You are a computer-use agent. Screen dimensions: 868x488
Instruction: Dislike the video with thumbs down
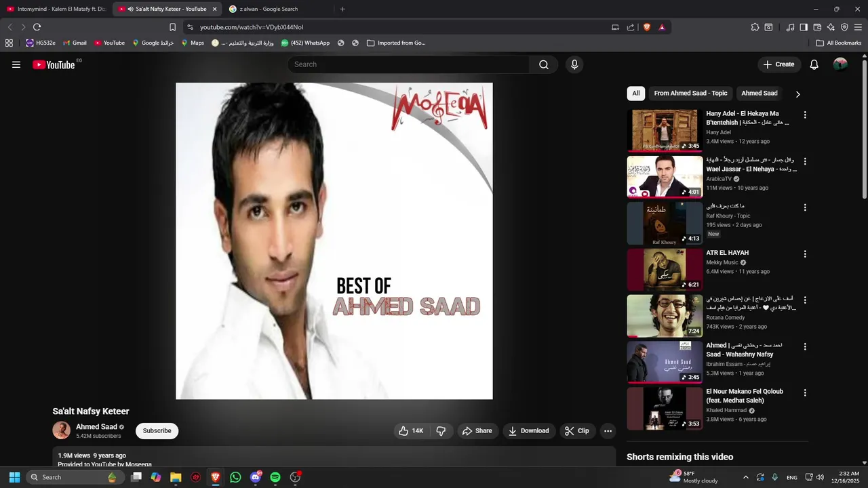pyautogui.click(x=441, y=431)
